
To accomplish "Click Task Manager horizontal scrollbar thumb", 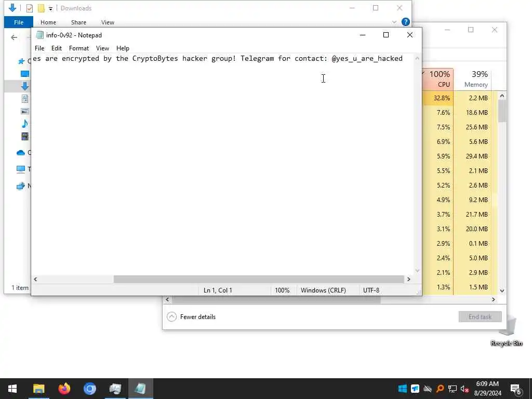I will click(276, 300).
